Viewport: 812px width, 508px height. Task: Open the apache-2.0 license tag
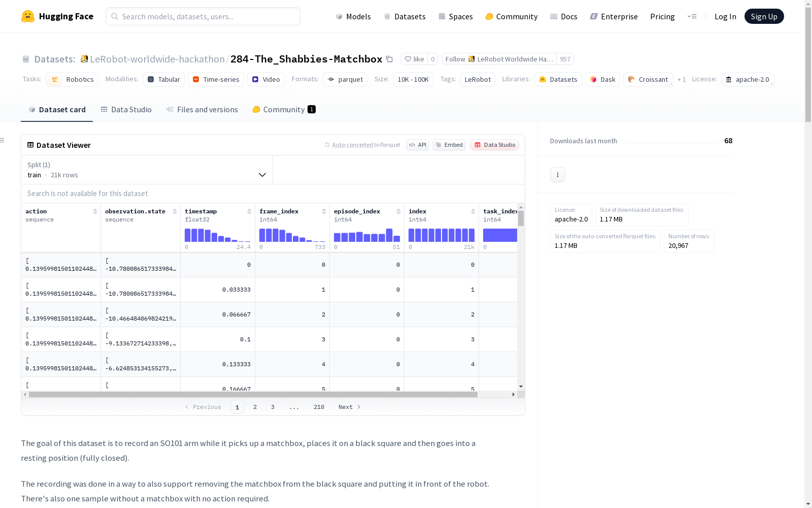[x=747, y=79]
